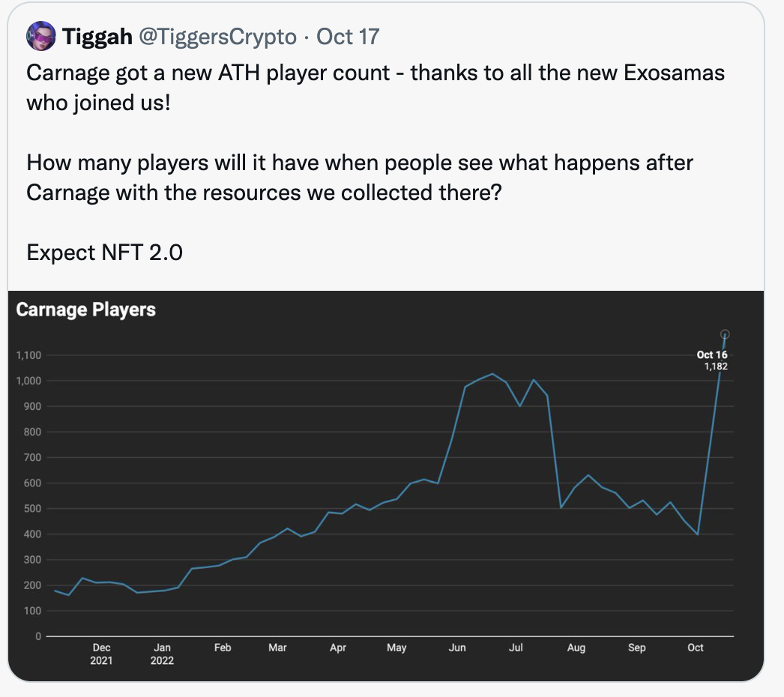Click the Oct 16 peak data point marker
Screen dimensions: 784x697
[x=725, y=334]
